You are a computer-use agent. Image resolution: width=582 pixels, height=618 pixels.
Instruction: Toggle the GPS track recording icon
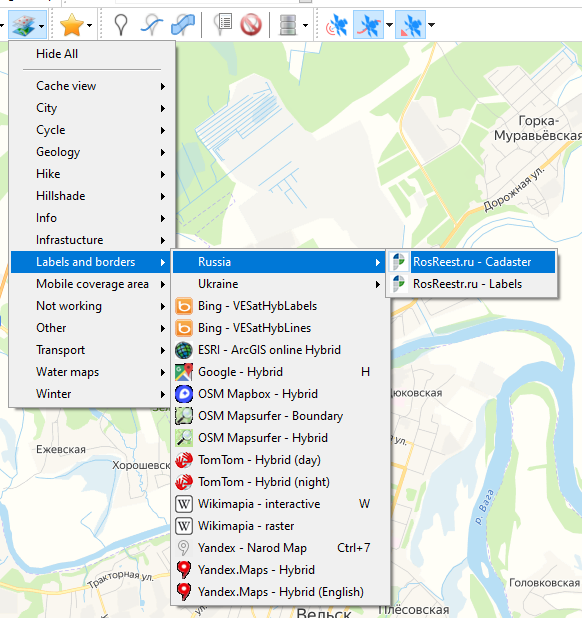point(368,25)
